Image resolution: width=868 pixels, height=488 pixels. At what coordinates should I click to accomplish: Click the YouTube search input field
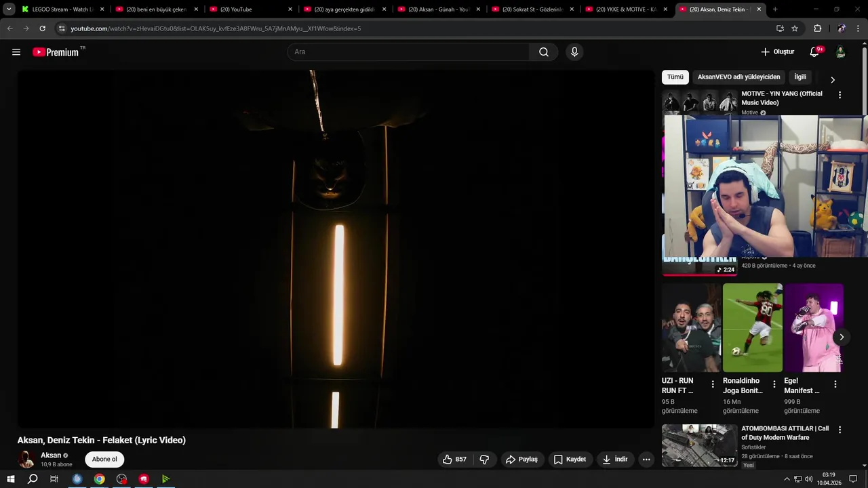(409, 52)
